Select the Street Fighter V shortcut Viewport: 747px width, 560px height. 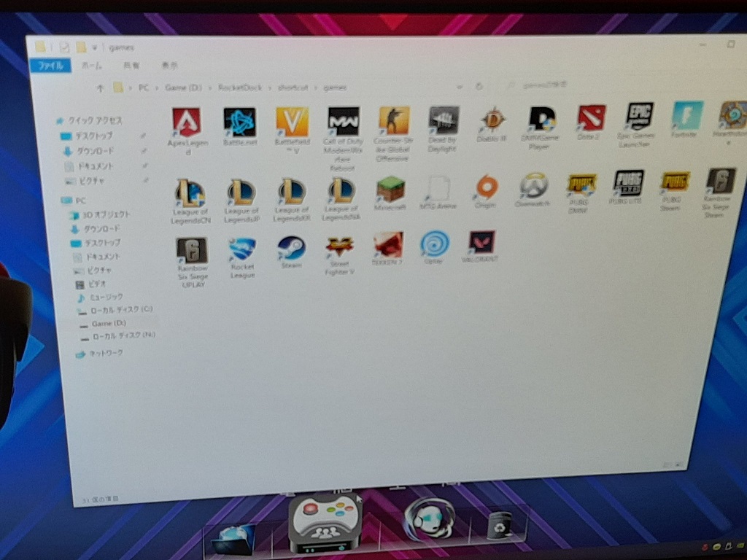click(339, 256)
